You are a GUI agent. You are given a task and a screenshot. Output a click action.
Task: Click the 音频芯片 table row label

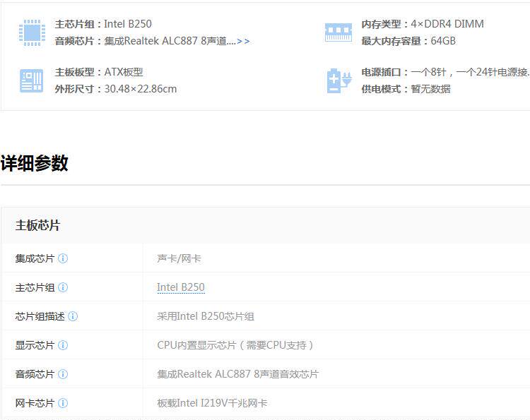coord(35,374)
